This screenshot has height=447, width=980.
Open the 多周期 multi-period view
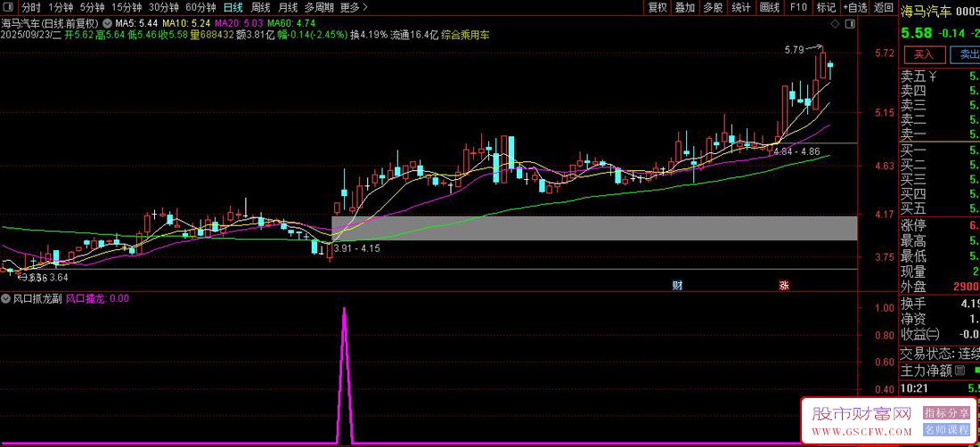pos(319,7)
